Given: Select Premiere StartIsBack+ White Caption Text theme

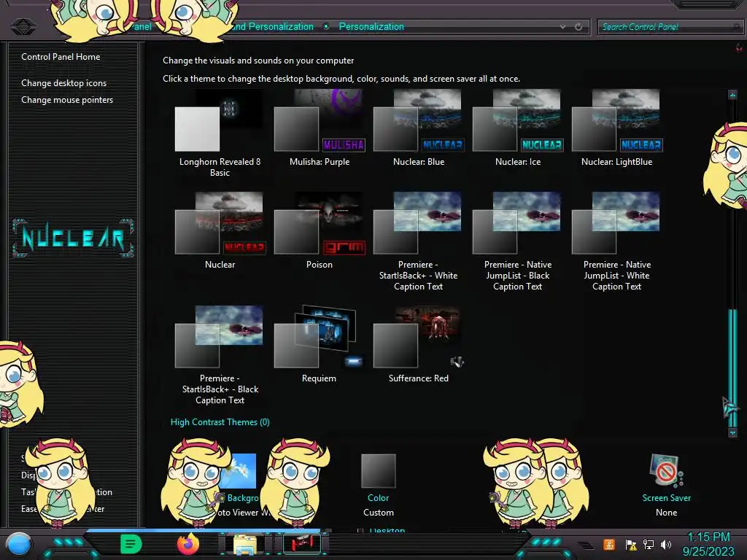Looking at the screenshot, I should coord(418,242).
